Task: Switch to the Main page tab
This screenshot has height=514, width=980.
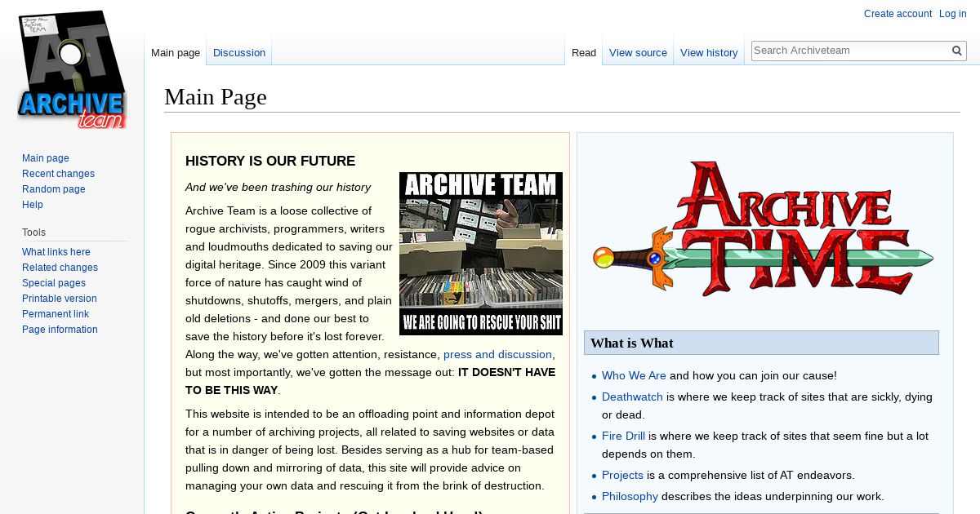Action: [x=176, y=52]
